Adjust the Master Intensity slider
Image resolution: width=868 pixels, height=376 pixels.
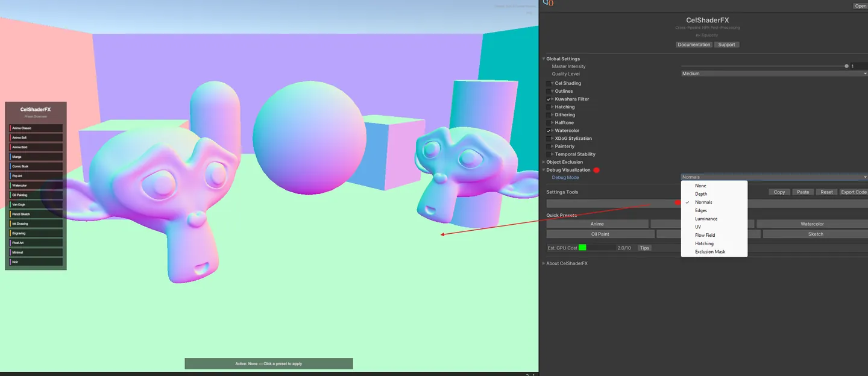tap(764, 66)
